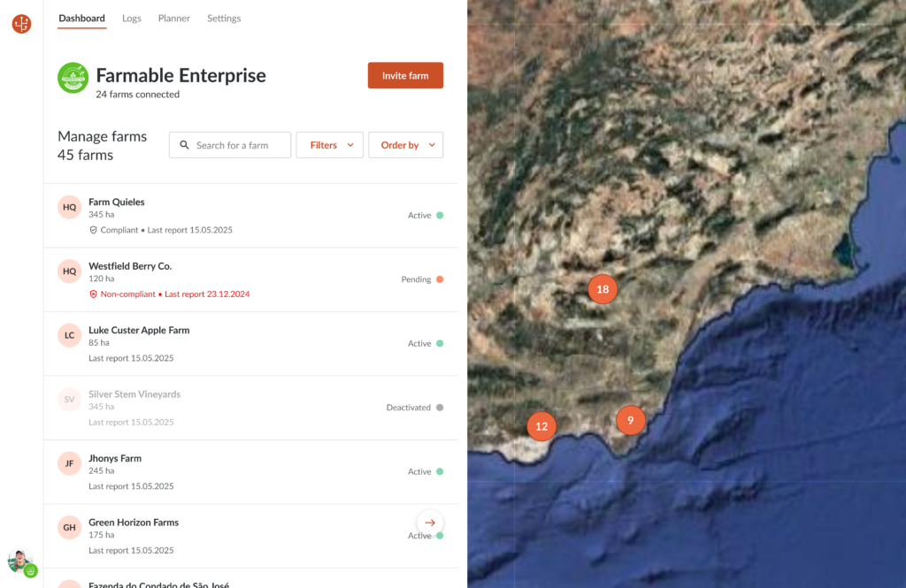
Task: Open Fazenda do Condado de São José row
Action: (x=250, y=579)
